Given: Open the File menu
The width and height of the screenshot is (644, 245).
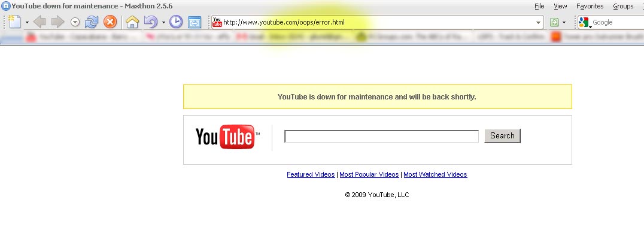Looking at the screenshot, I should pos(539,6).
